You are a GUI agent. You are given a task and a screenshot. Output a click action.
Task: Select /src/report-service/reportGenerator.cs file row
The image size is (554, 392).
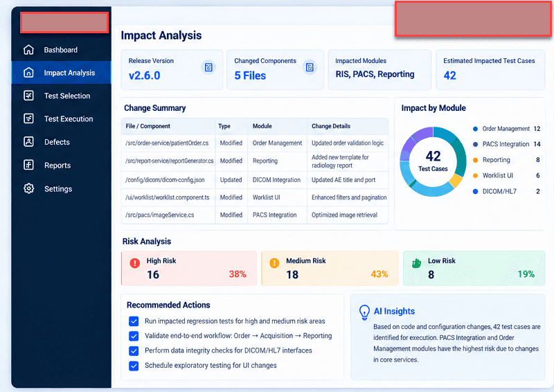pyautogui.click(x=255, y=161)
